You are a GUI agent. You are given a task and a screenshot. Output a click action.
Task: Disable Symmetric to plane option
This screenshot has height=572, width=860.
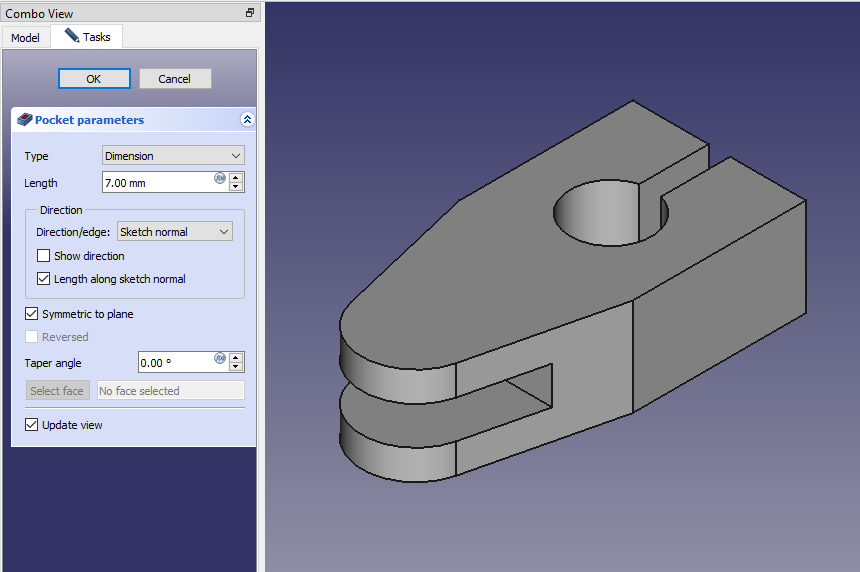click(31, 314)
